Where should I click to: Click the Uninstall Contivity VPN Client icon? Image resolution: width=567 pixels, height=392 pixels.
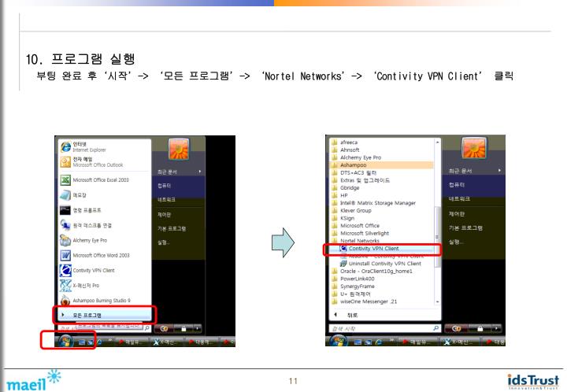343,264
